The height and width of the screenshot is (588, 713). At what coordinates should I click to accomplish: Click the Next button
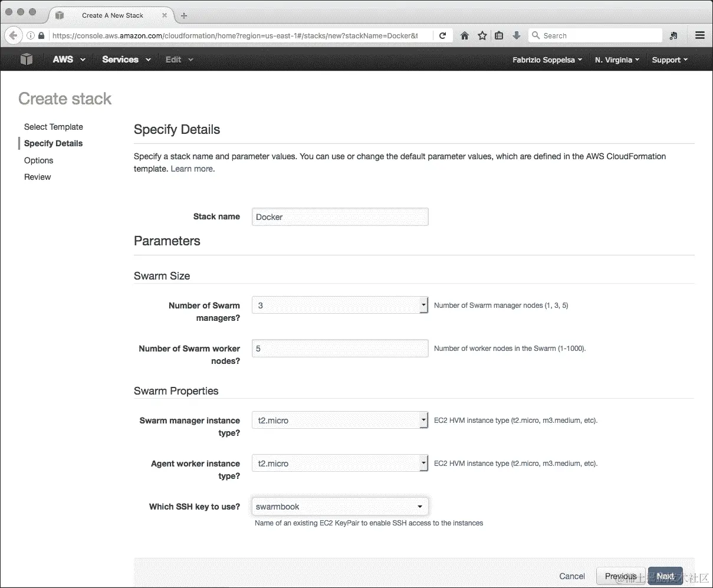[x=665, y=576]
